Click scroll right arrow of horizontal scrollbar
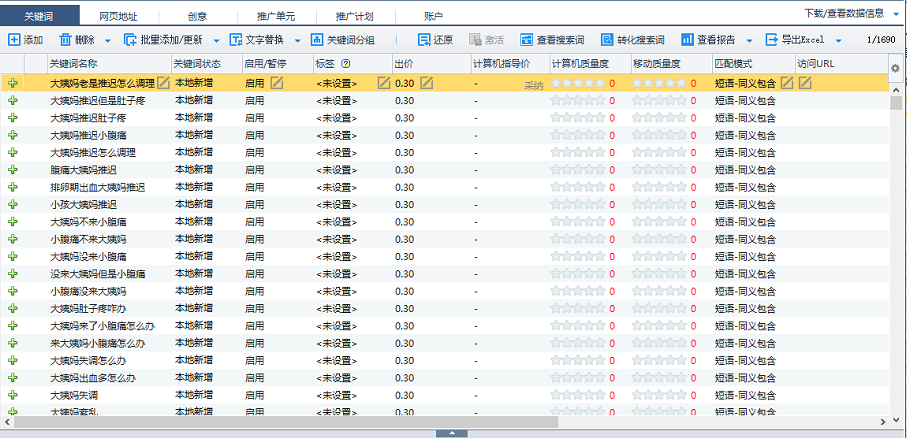 (x=883, y=422)
